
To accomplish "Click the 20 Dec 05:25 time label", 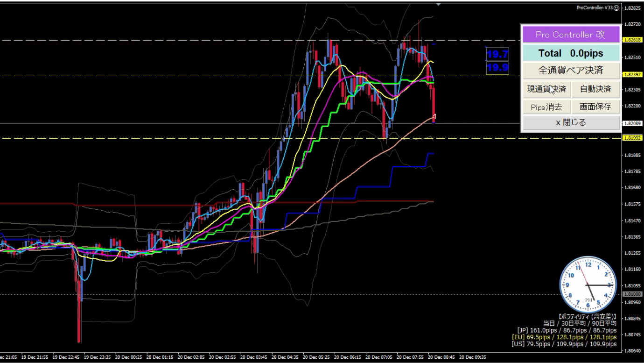I will [x=317, y=357].
